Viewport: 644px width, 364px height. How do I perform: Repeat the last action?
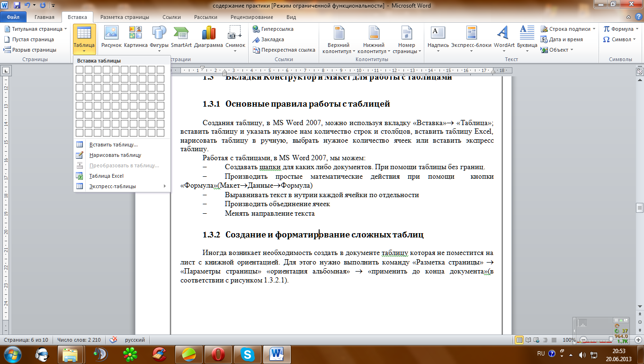(43, 5)
